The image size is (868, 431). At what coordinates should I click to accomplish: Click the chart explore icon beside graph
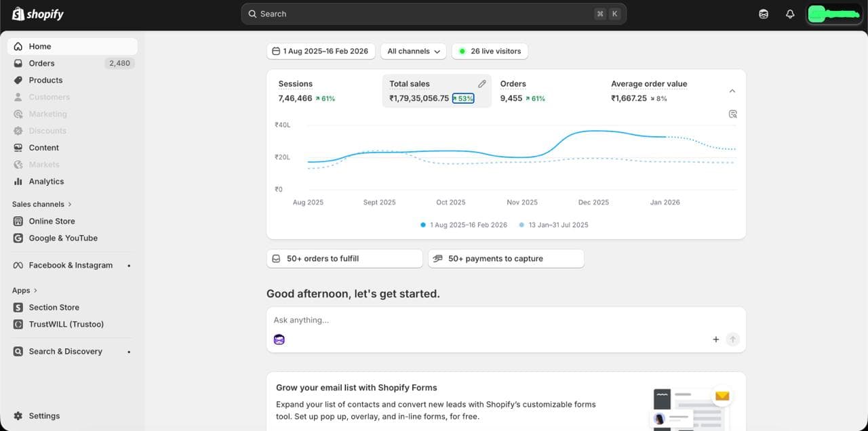pyautogui.click(x=732, y=115)
